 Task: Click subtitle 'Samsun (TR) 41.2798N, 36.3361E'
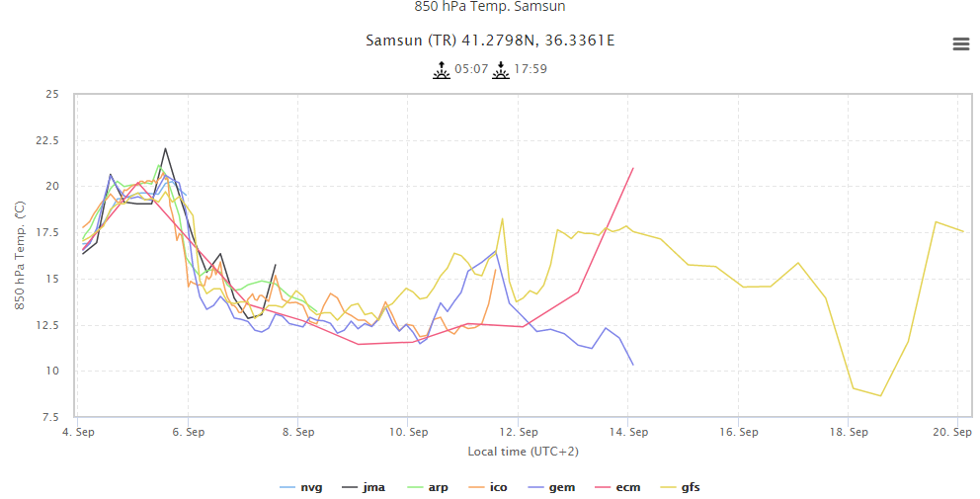click(x=490, y=41)
